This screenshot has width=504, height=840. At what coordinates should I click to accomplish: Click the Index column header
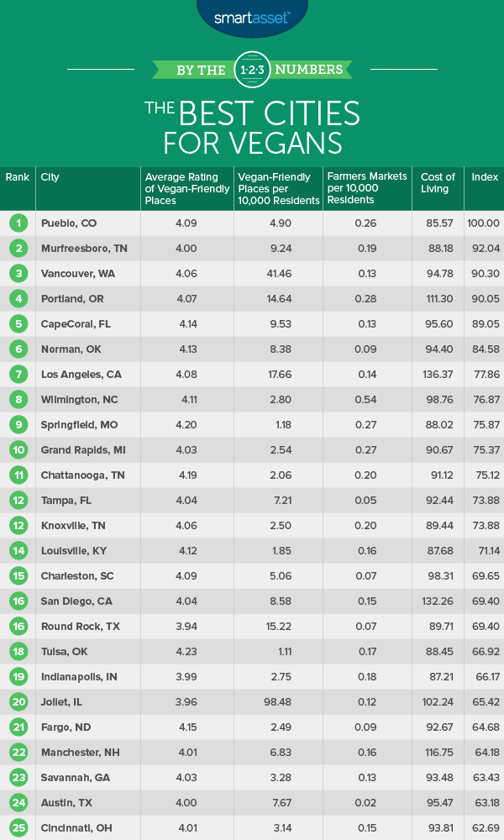point(485,177)
